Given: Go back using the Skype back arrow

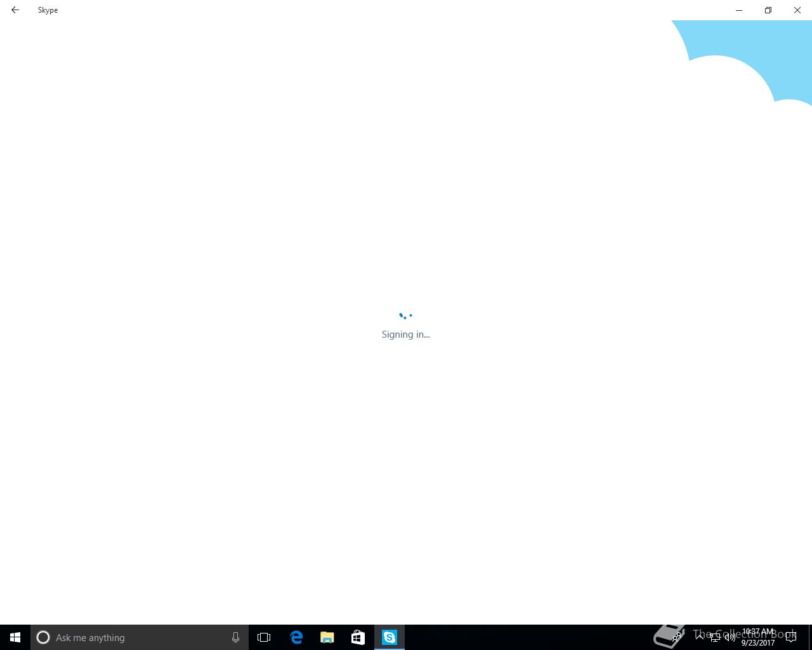Looking at the screenshot, I should coord(15,10).
